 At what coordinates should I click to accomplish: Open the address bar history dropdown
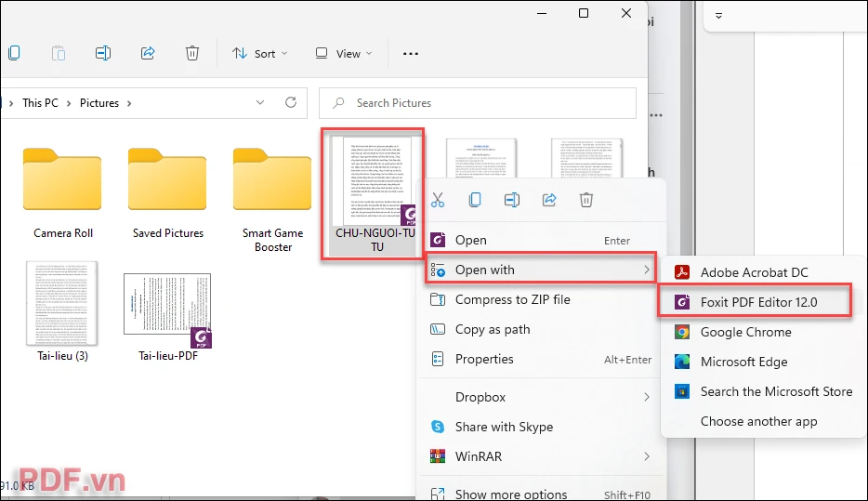pyautogui.click(x=260, y=102)
